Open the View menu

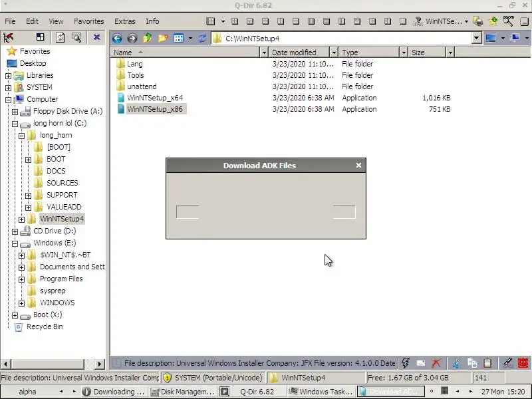[56, 21]
